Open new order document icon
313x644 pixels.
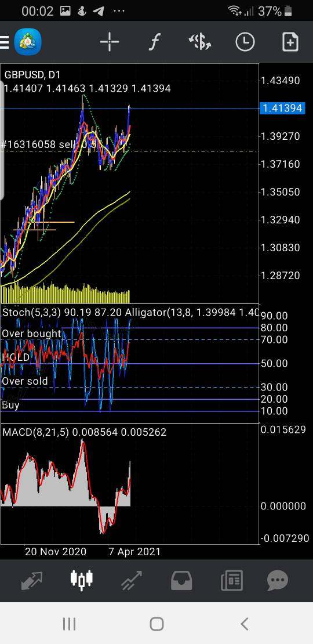(x=290, y=42)
